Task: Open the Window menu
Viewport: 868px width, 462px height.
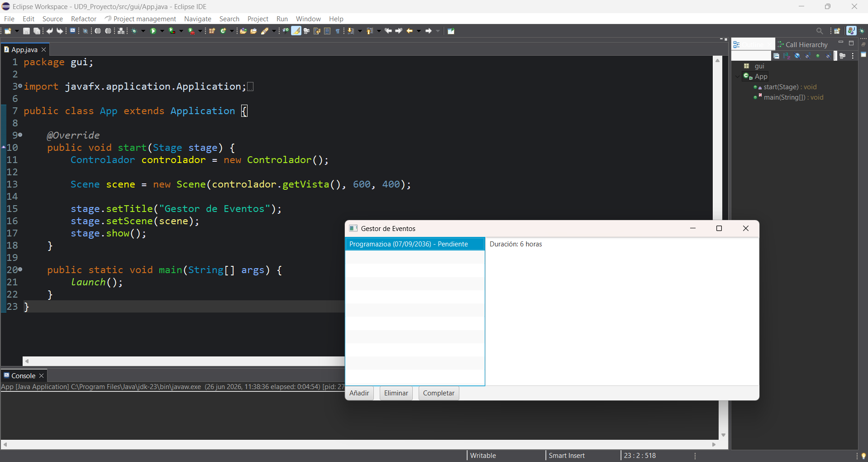Action: 308,19
